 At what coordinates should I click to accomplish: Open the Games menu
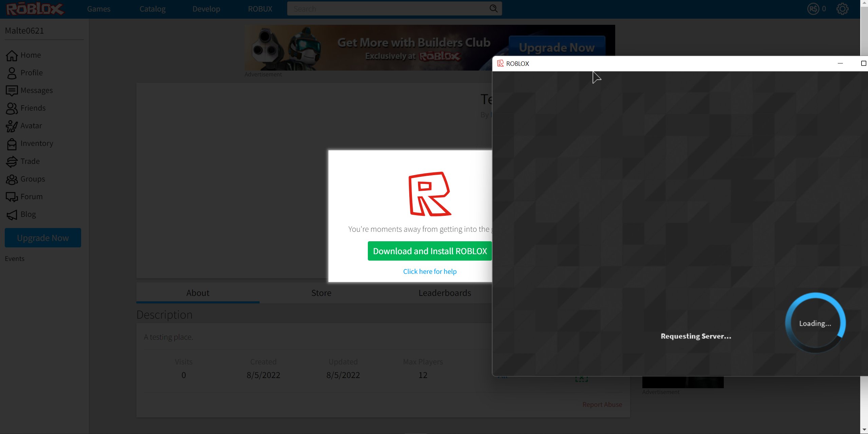[99, 9]
